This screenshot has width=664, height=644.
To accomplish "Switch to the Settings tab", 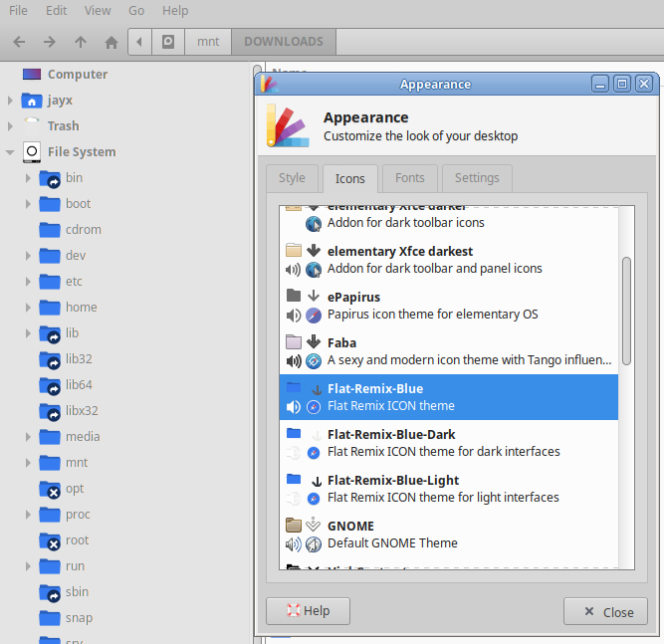I will tap(477, 178).
